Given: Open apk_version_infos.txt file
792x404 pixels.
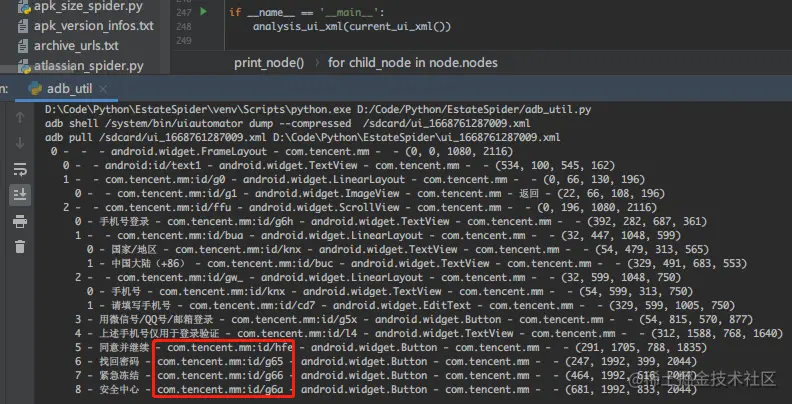Looking at the screenshot, I should click(x=93, y=26).
